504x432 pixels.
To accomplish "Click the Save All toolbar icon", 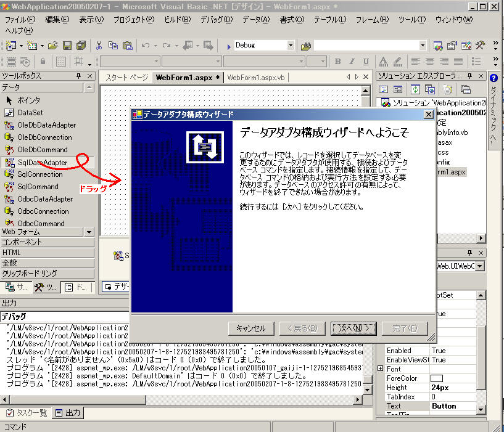I will click(x=80, y=46).
